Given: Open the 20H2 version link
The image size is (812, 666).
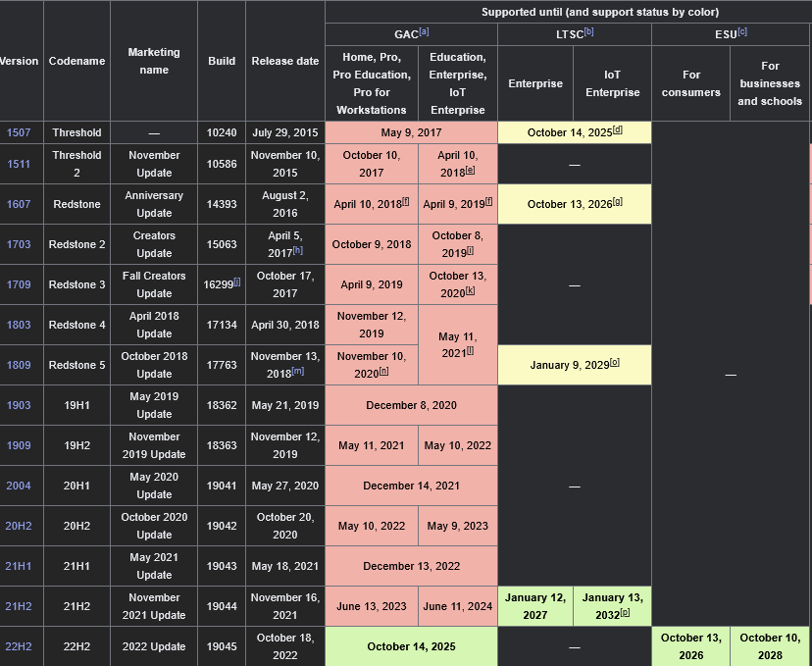Looking at the screenshot, I should click(19, 526).
